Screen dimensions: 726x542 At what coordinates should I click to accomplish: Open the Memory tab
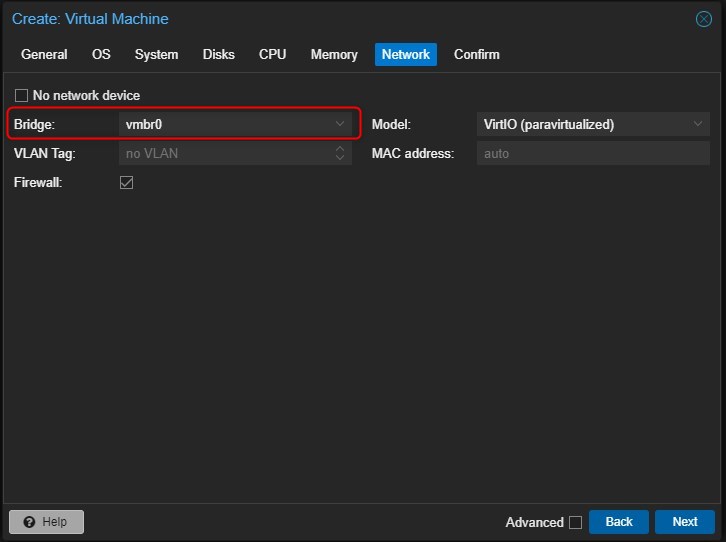pyautogui.click(x=334, y=54)
